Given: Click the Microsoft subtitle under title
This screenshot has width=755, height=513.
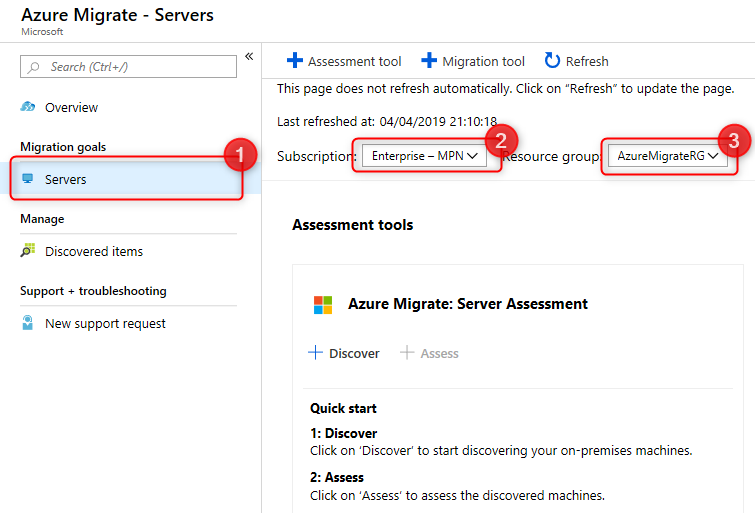Looking at the screenshot, I should coord(42,32).
